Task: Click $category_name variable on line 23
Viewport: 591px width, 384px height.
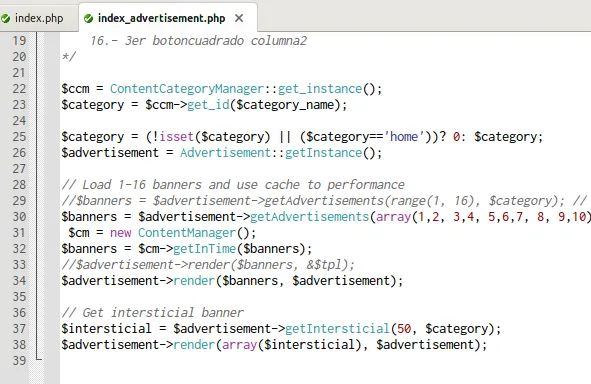Action: [x=285, y=105]
